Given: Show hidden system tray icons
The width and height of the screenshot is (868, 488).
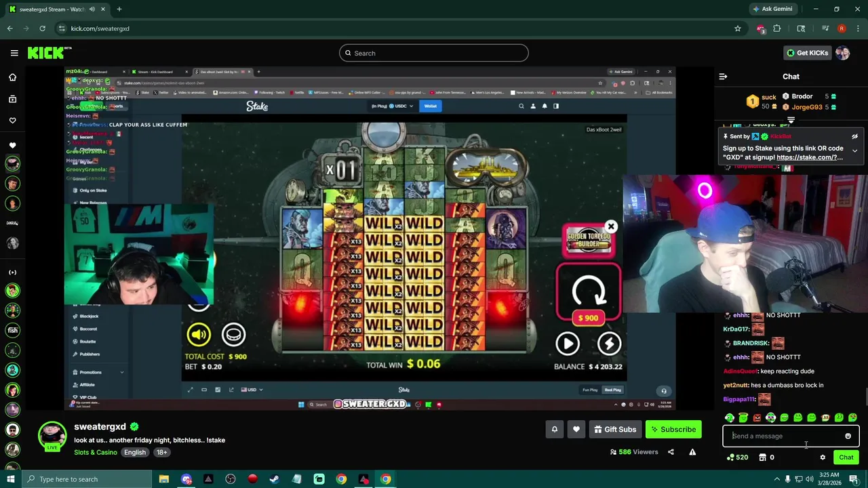Looking at the screenshot, I should point(777,479).
